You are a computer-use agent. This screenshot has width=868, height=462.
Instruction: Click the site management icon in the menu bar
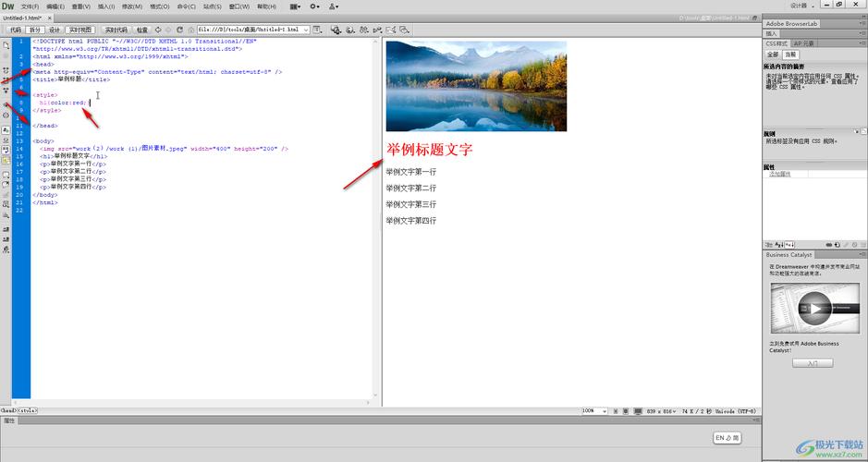pos(334,6)
